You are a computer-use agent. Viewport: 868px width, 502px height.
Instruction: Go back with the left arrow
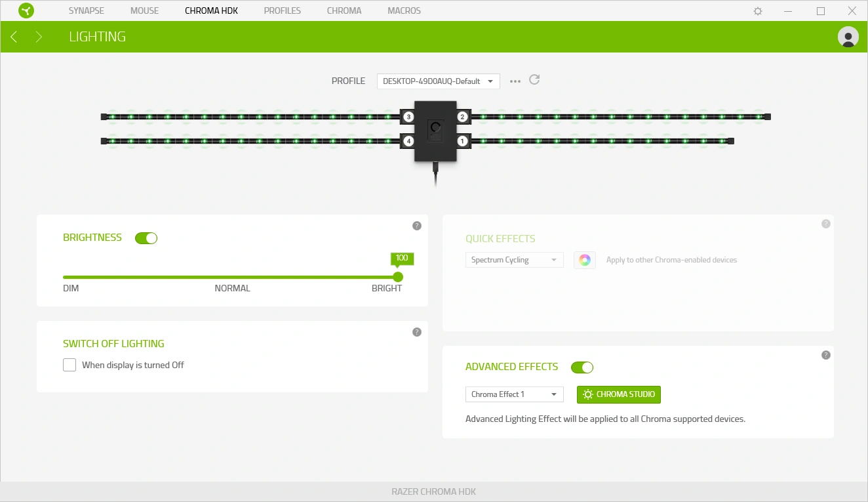(14, 37)
